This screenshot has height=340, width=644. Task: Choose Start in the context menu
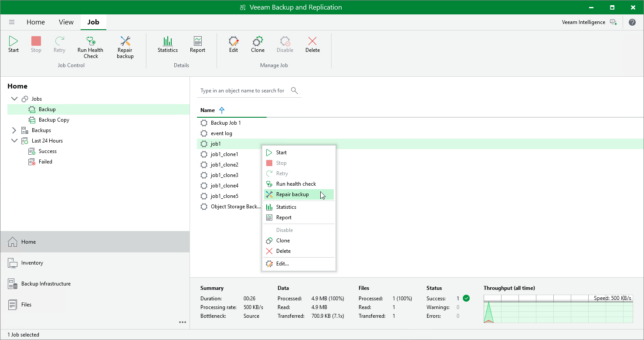[299, 153]
